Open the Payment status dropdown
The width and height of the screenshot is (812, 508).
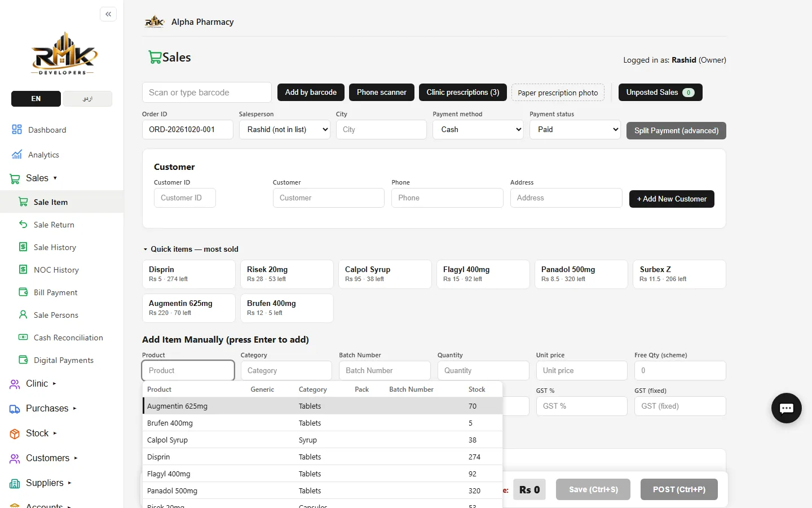pos(575,129)
